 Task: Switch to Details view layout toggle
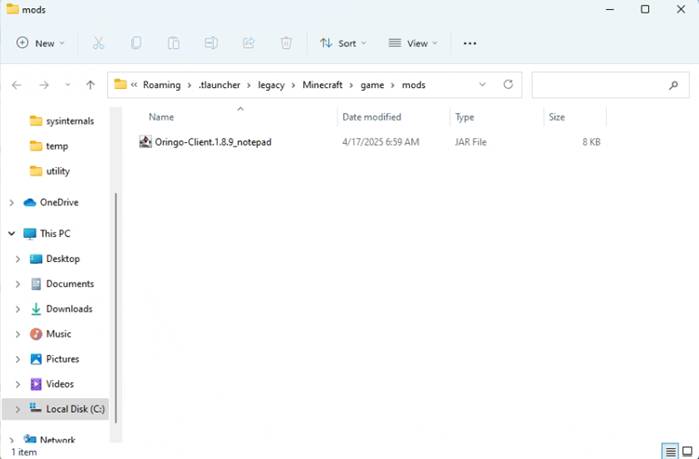click(670, 451)
